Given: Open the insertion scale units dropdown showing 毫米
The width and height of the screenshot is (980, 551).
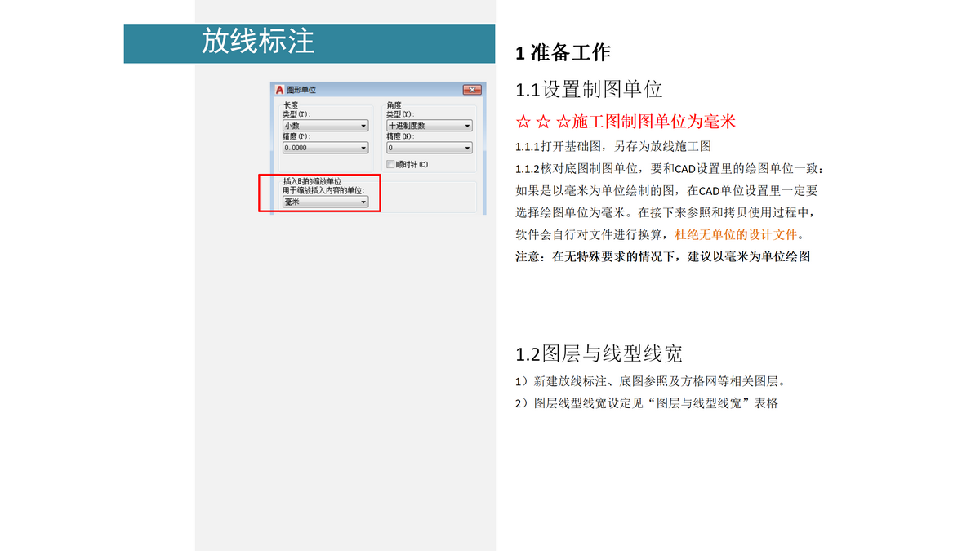Looking at the screenshot, I should [327, 202].
